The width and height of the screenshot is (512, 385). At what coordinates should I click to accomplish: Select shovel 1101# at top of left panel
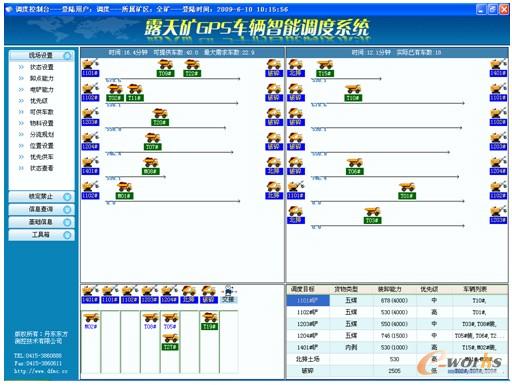(x=90, y=68)
